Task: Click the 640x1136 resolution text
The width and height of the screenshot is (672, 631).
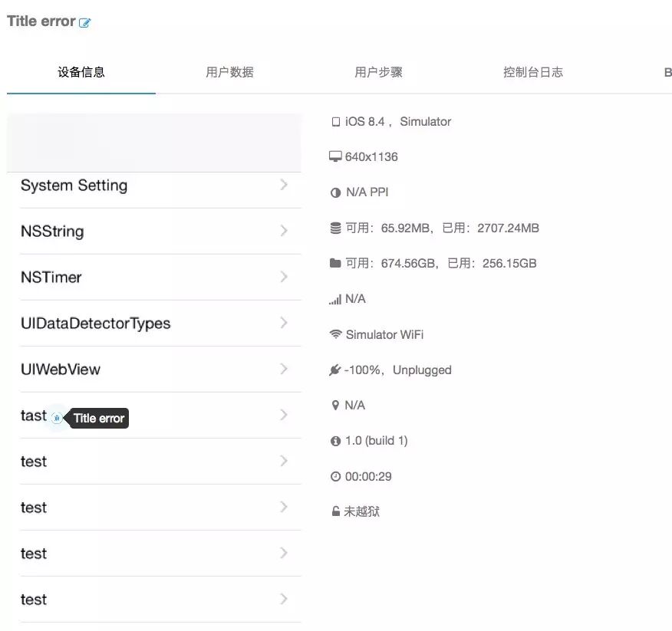Action: pyautogui.click(x=371, y=156)
